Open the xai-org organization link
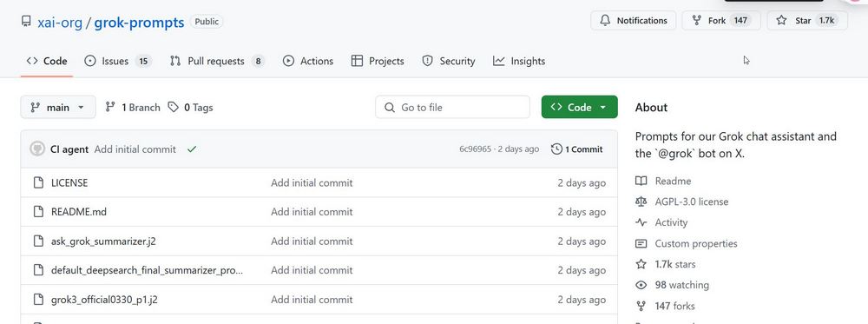The image size is (868, 324). click(60, 23)
